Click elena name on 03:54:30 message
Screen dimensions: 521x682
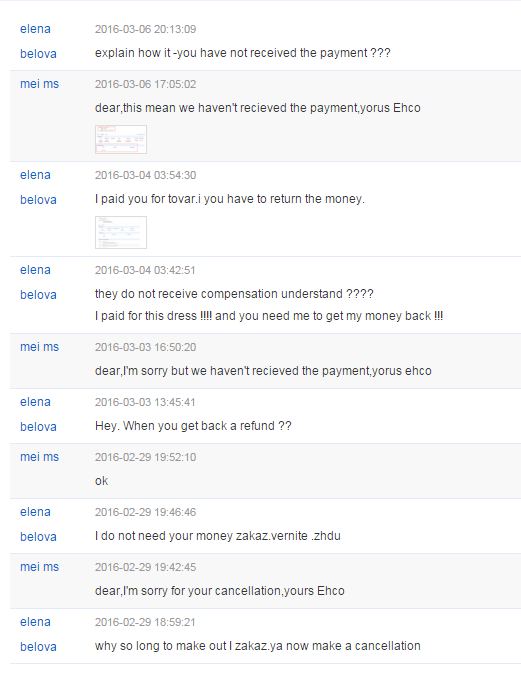35,175
